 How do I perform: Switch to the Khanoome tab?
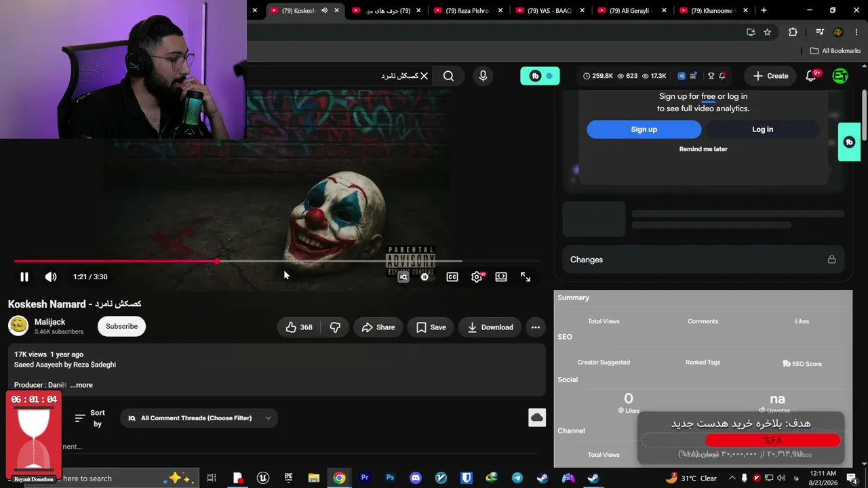click(x=712, y=10)
